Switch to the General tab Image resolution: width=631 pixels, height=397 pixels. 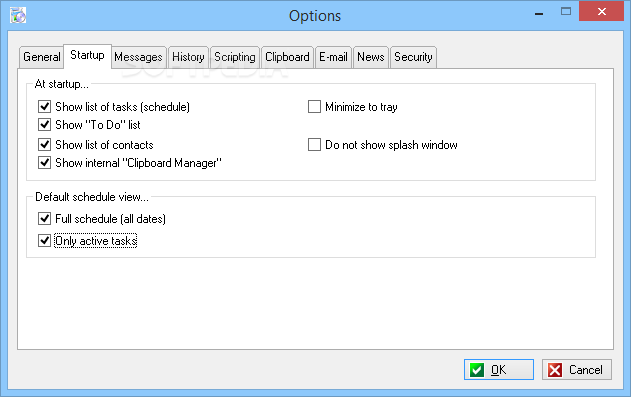click(42, 57)
